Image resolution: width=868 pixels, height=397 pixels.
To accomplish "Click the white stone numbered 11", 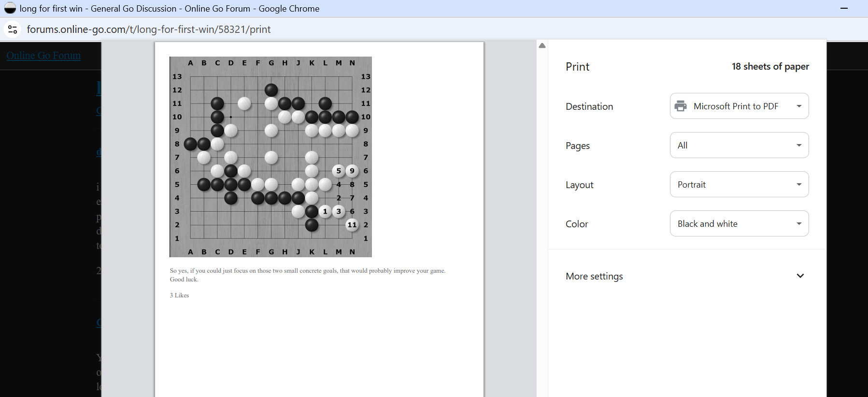I will [352, 225].
